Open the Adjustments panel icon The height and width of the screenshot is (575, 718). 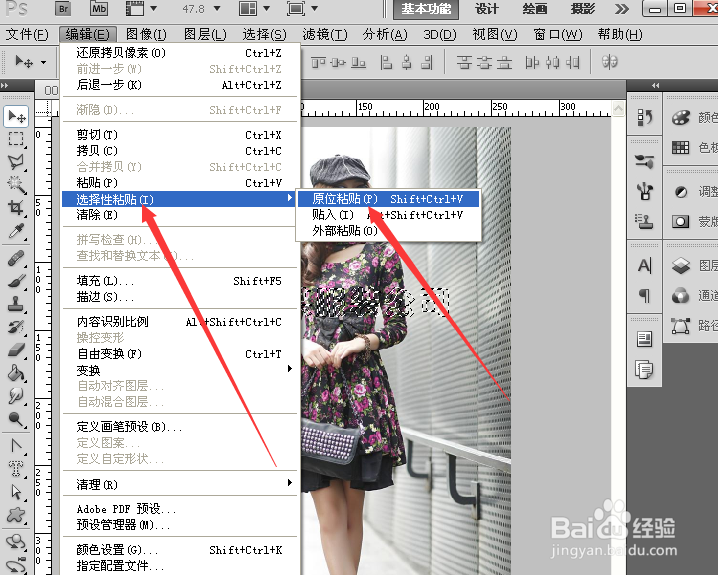[680, 192]
